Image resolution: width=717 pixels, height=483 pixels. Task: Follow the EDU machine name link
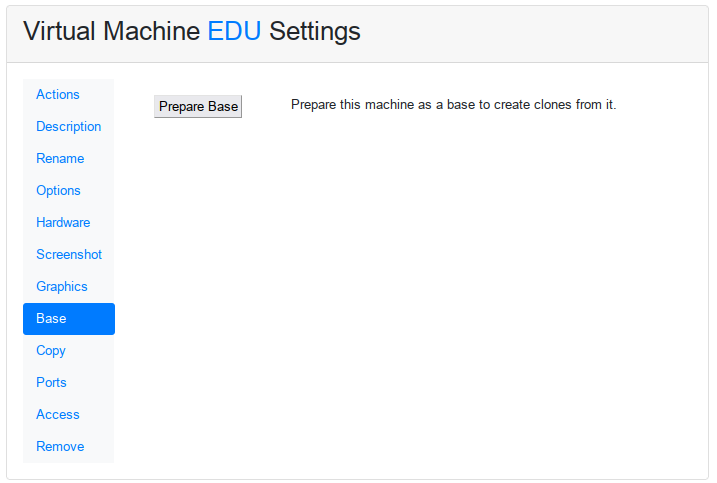pyautogui.click(x=234, y=32)
